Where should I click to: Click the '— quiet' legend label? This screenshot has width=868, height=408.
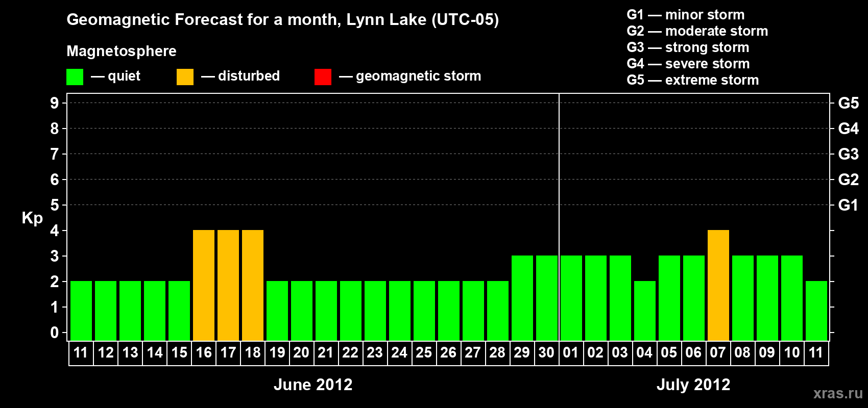(x=116, y=76)
